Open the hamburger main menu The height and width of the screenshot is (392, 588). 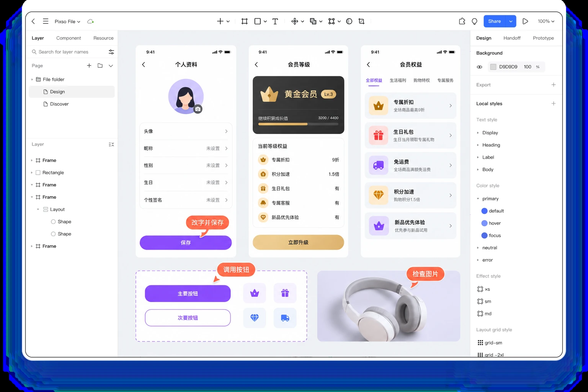(46, 21)
